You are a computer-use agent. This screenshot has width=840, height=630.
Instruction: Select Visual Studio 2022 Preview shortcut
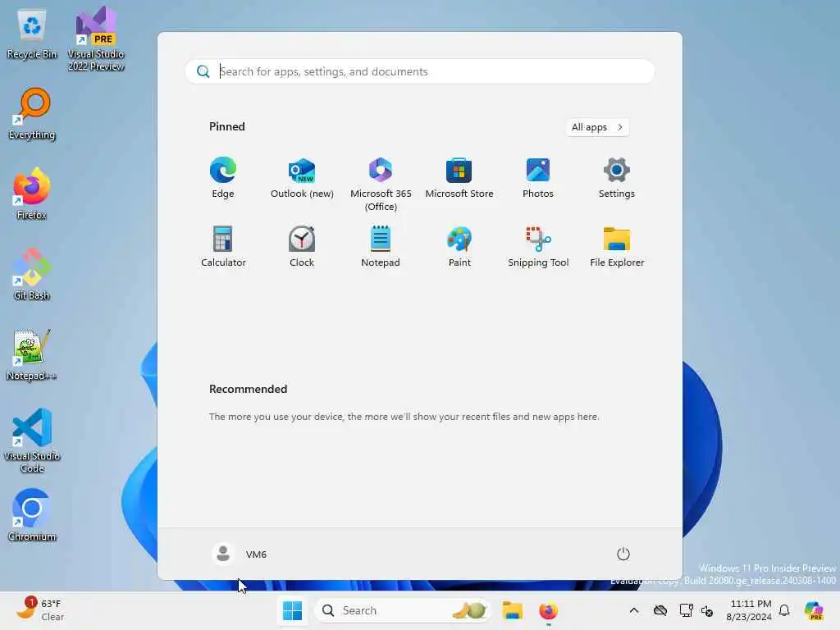(x=96, y=39)
